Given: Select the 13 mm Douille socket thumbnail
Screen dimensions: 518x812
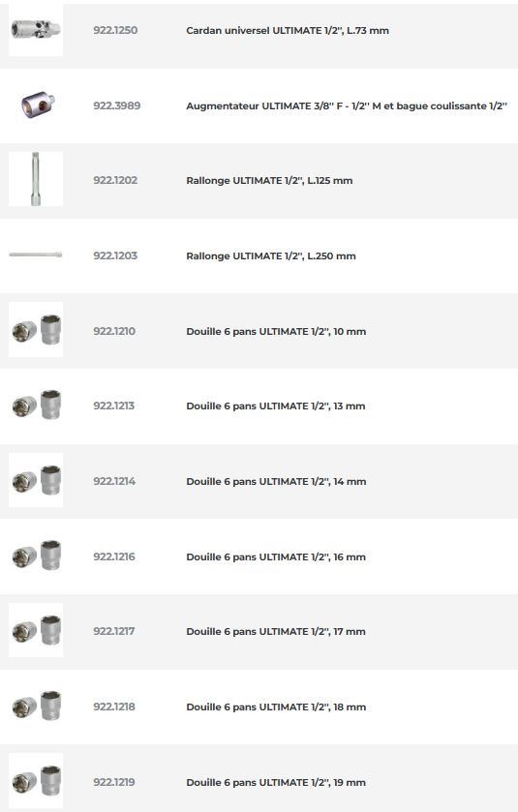Looking at the screenshot, I should point(36,405).
